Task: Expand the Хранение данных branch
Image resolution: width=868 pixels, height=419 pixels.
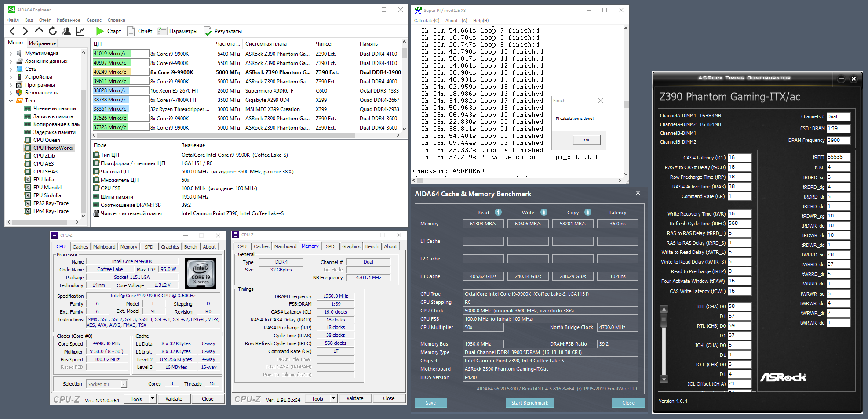Action: (x=11, y=61)
